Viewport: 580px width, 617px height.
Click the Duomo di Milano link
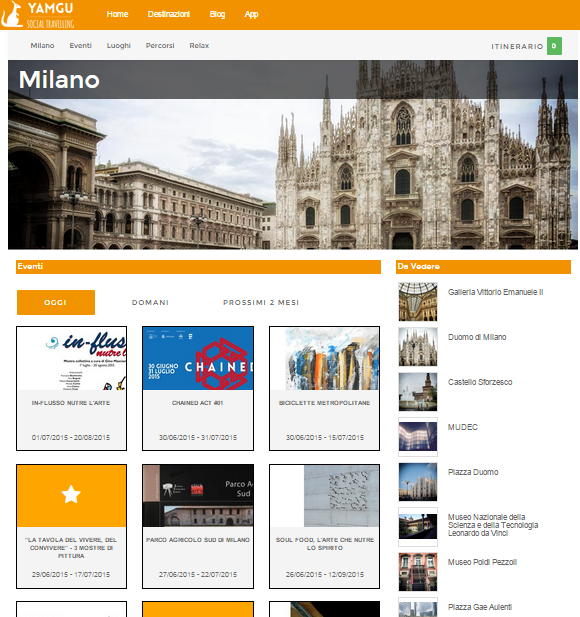point(477,337)
